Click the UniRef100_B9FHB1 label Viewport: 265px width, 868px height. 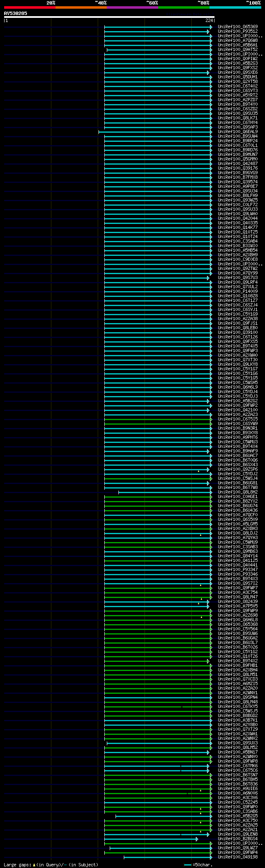pos(238,666)
